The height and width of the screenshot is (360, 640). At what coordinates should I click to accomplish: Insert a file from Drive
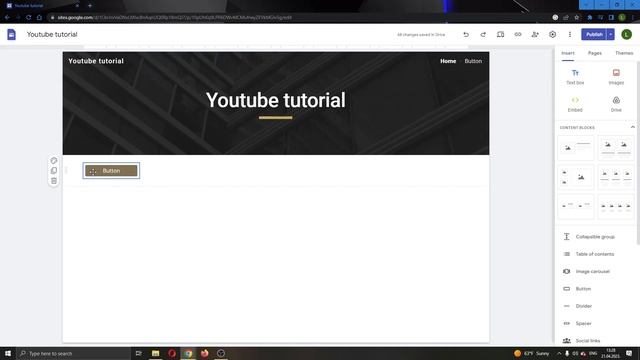coord(616,104)
